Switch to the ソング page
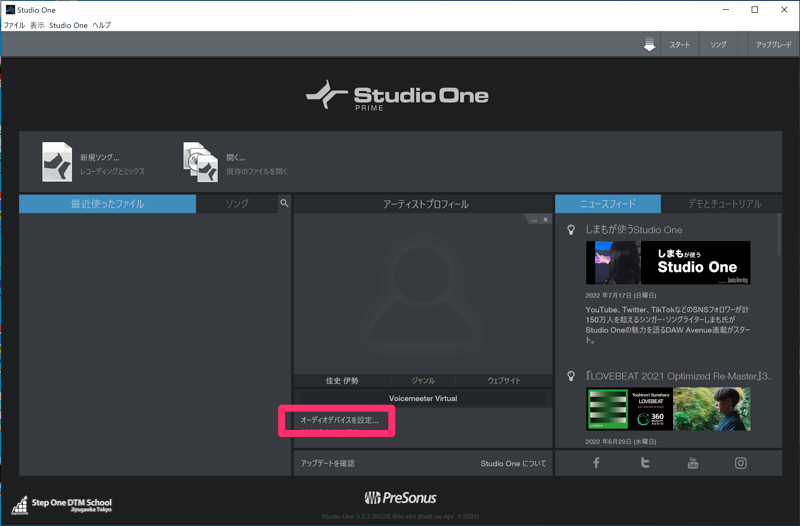This screenshot has width=800, height=526. point(718,45)
